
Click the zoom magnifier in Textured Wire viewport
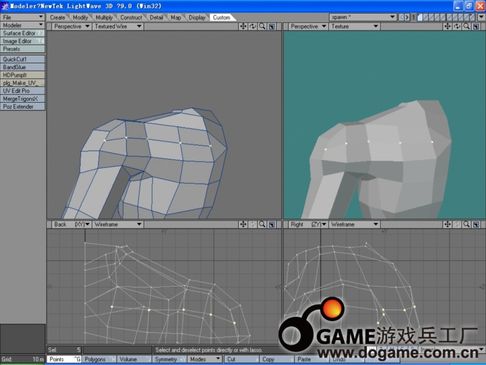click(x=262, y=26)
